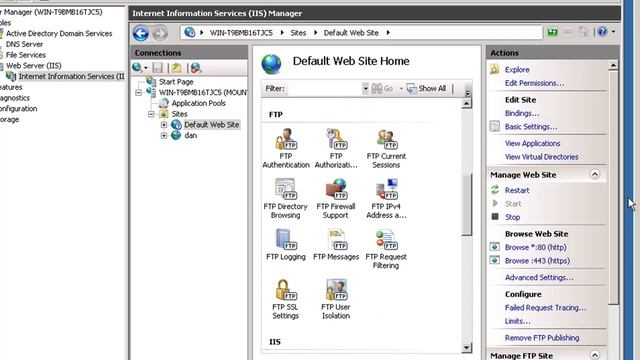
Task: Click the Limits link
Action: point(518,321)
